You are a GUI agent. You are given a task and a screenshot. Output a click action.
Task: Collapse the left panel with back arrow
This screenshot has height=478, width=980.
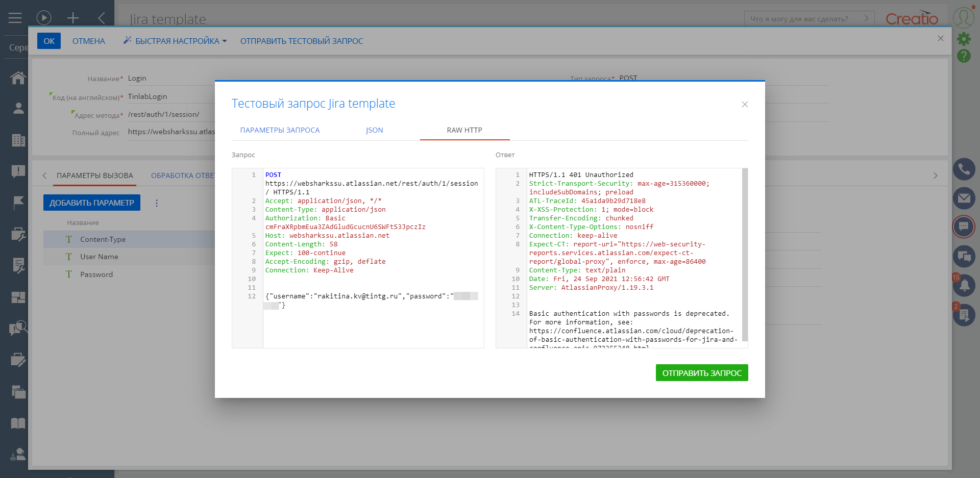[x=102, y=18]
